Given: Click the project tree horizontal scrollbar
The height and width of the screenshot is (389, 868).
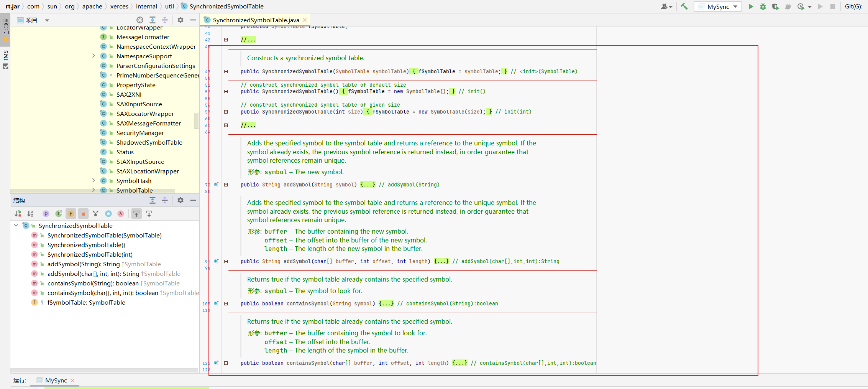Looking at the screenshot, I should pyautogui.click(x=92, y=191).
